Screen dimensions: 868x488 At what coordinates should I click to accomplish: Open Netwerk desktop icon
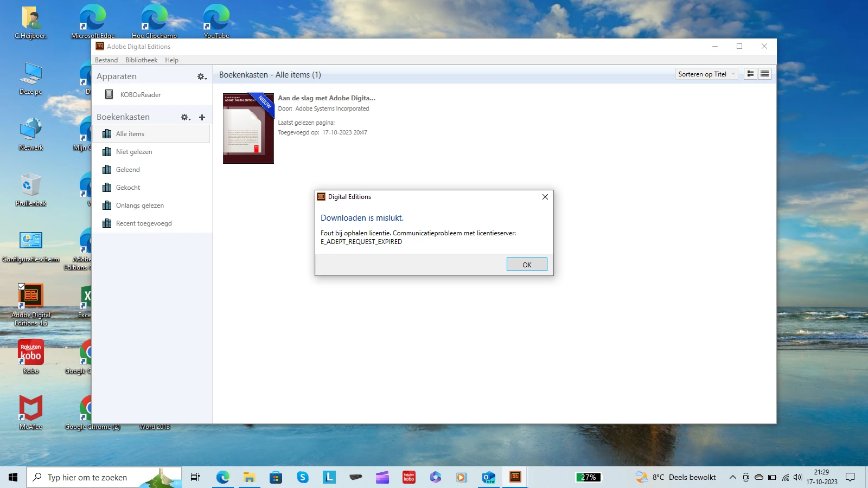pyautogui.click(x=31, y=134)
